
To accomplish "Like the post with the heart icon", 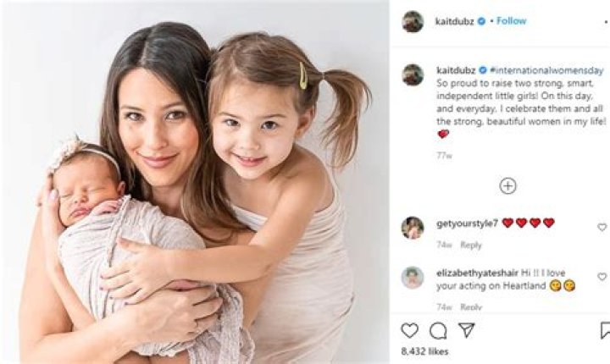I will coord(409,330).
